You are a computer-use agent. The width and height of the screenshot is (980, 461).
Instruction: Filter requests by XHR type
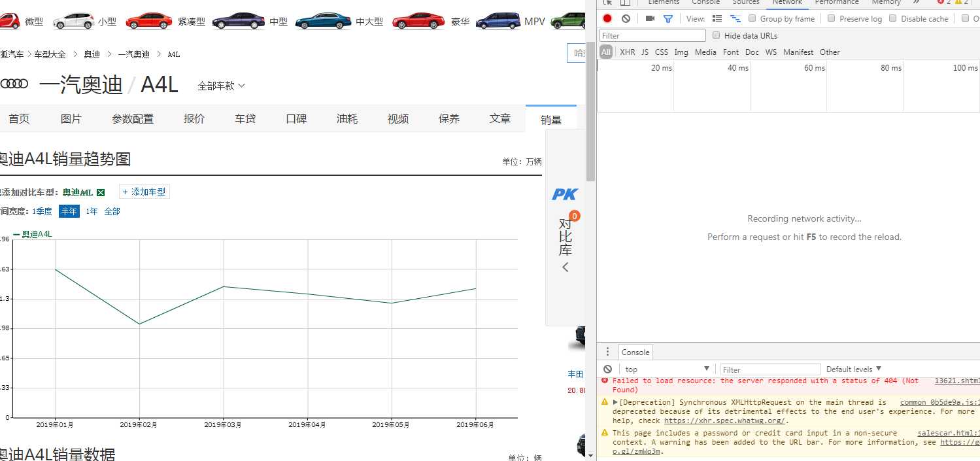pyautogui.click(x=627, y=52)
